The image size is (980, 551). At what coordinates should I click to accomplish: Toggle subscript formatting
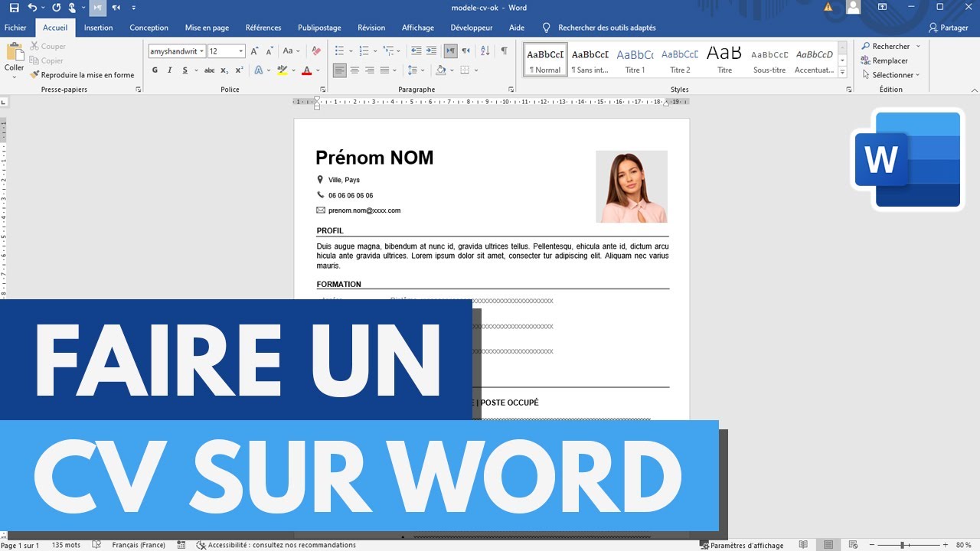224,70
